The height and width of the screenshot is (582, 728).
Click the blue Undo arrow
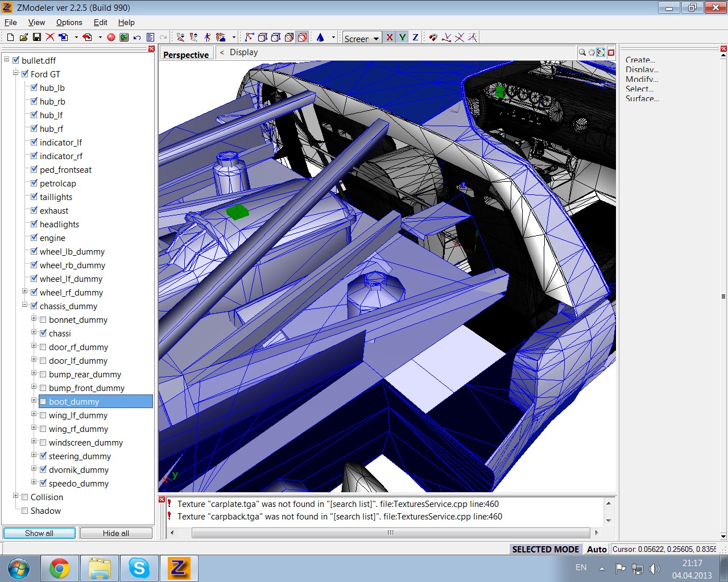coord(137,38)
